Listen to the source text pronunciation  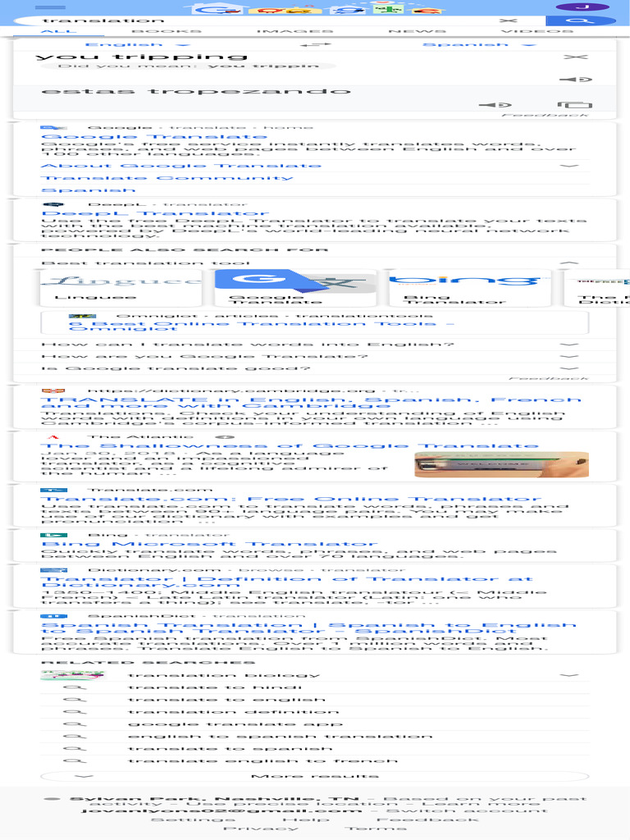(x=576, y=80)
